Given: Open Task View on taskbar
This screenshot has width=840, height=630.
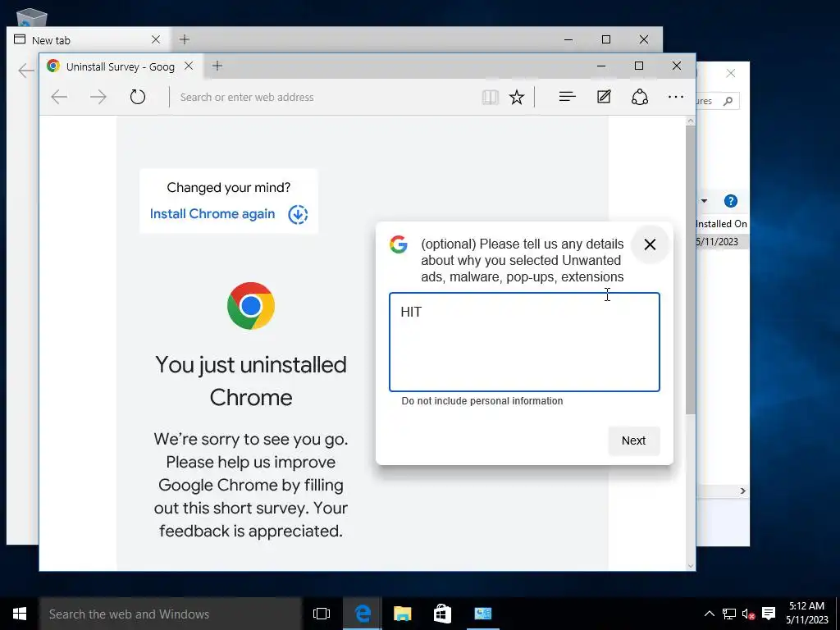Looking at the screenshot, I should pyautogui.click(x=322, y=614).
